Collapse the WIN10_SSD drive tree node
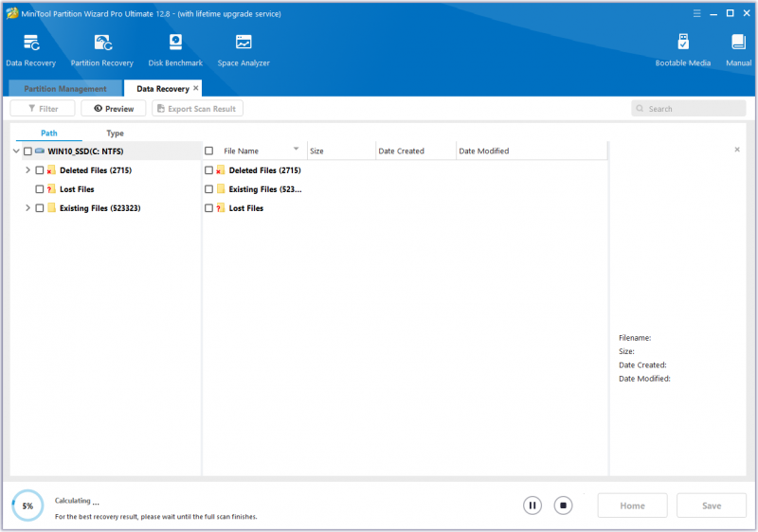 click(16, 151)
